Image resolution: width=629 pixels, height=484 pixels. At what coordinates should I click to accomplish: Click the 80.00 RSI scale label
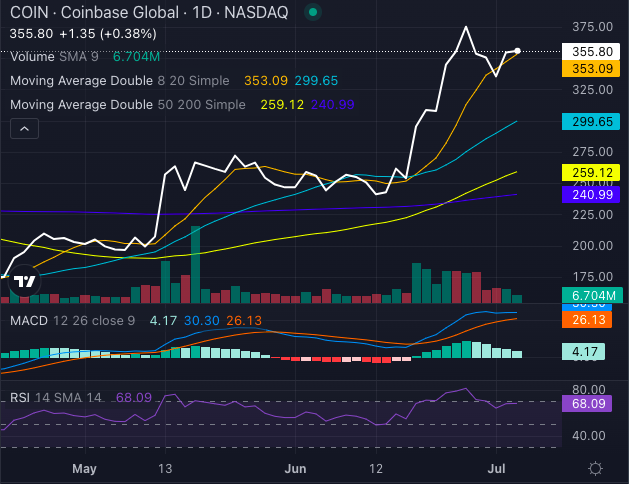pyautogui.click(x=589, y=389)
